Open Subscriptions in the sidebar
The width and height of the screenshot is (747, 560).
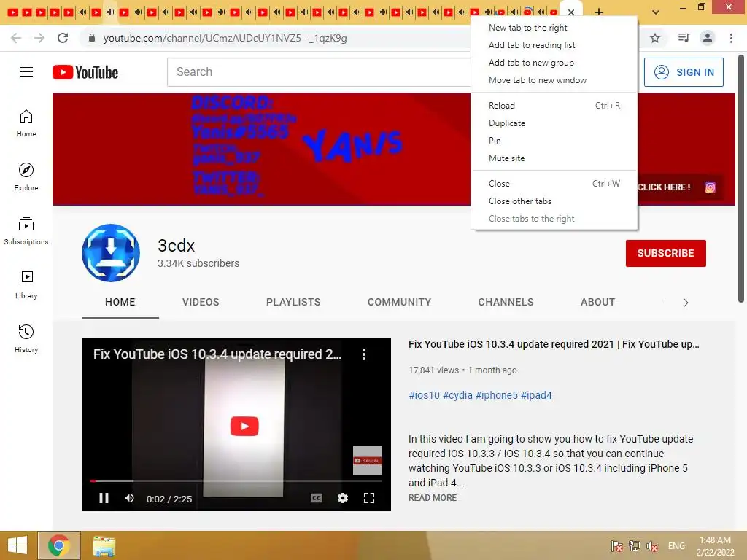coord(26,231)
